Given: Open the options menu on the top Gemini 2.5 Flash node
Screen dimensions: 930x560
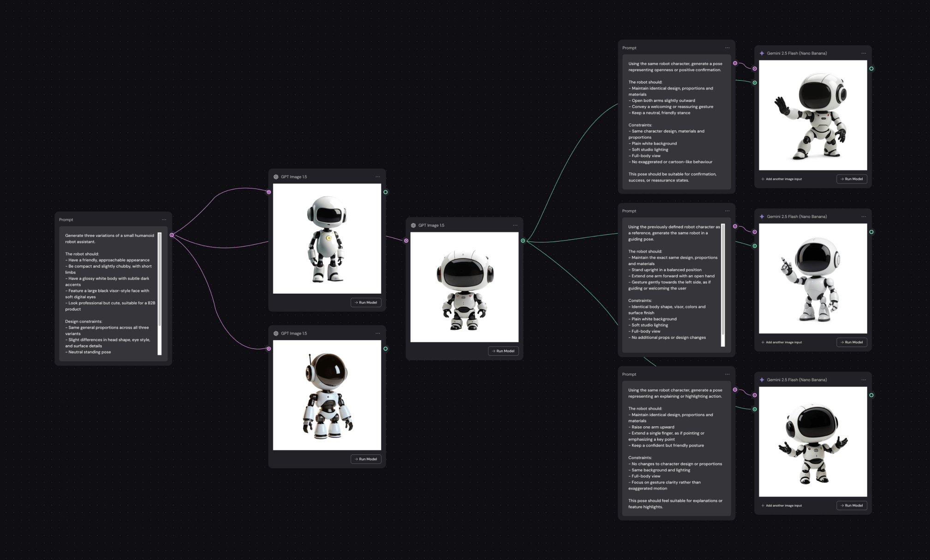Looking at the screenshot, I should [864, 53].
